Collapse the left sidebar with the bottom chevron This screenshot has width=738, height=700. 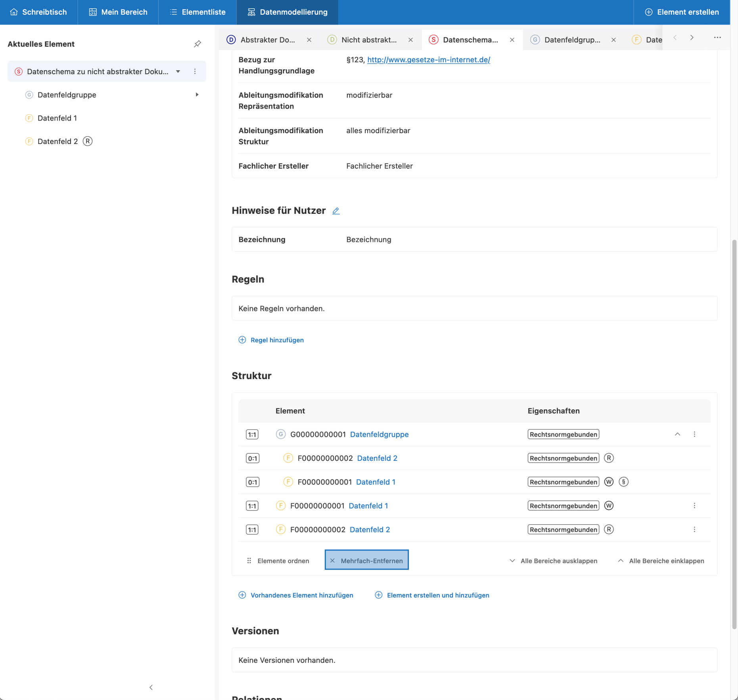151,687
